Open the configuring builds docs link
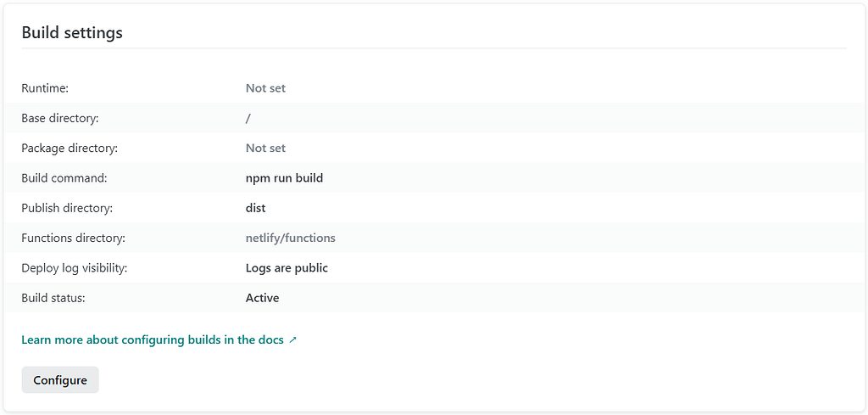Image resolution: width=868 pixels, height=415 pixels. (x=153, y=339)
